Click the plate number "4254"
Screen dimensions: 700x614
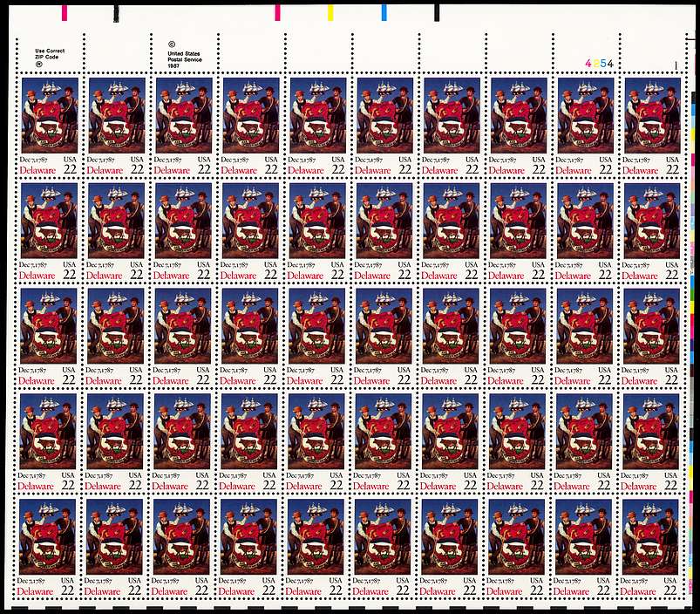click(599, 64)
